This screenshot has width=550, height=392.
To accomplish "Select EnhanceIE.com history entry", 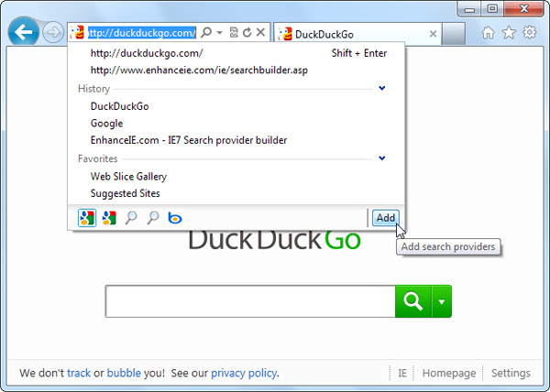I will [x=189, y=140].
